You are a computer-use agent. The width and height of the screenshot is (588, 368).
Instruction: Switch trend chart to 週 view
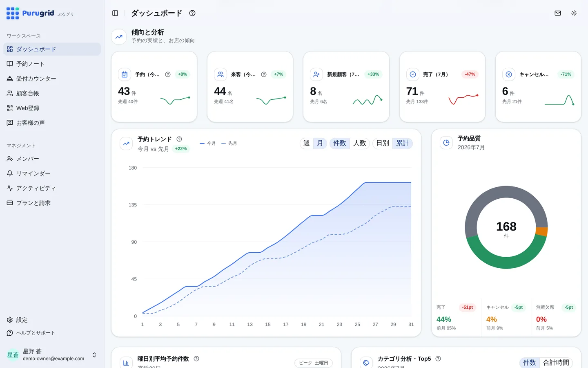[x=307, y=143]
